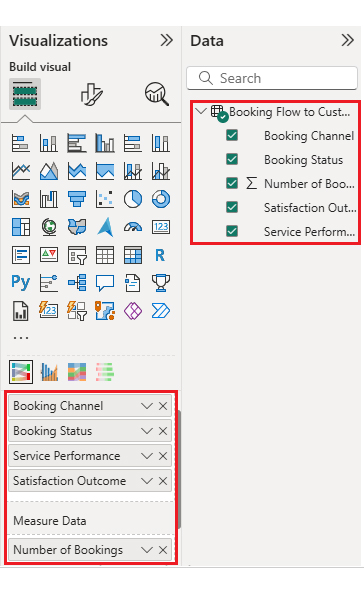Uncheck the Number of Boo... field
Image resolution: width=364 pixels, height=594 pixels.
click(232, 183)
